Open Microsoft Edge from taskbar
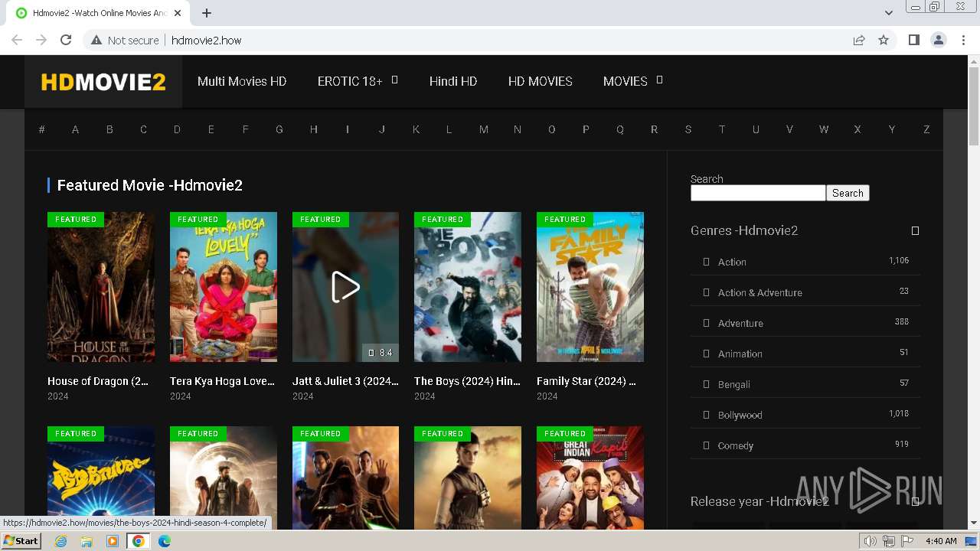The width and height of the screenshot is (980, 551). click(165, 541)
